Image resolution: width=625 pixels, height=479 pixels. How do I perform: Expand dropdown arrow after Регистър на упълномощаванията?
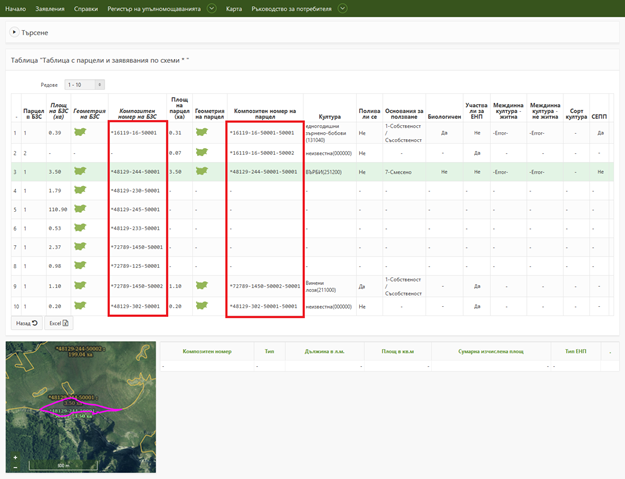(x=212, y=8)
